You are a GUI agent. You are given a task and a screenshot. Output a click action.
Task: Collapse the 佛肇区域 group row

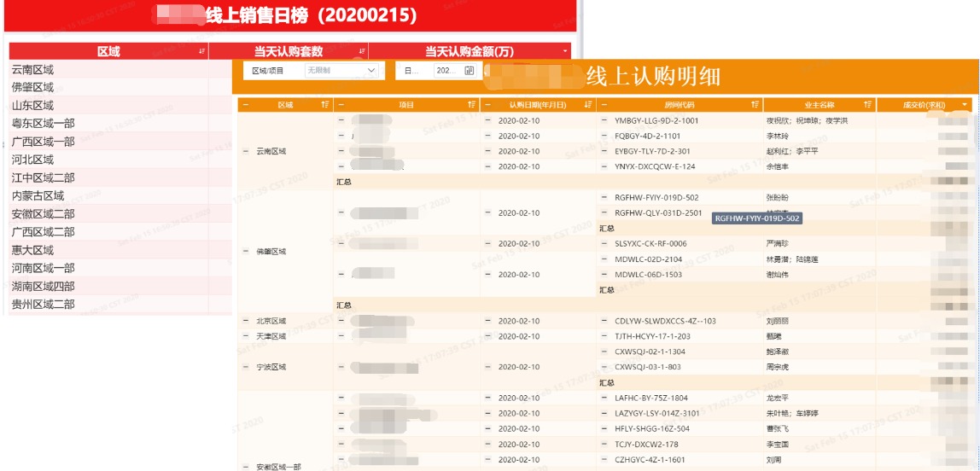[244, 251]
